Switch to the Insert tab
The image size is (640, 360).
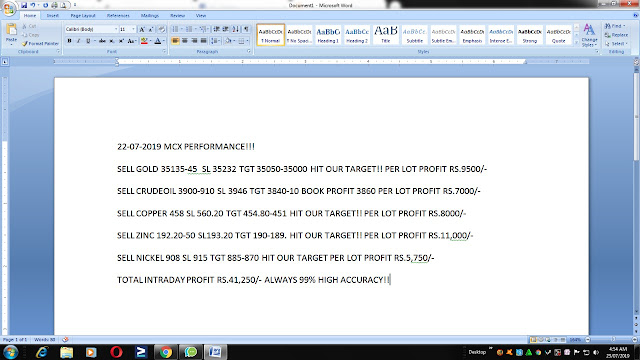(52, 16)
